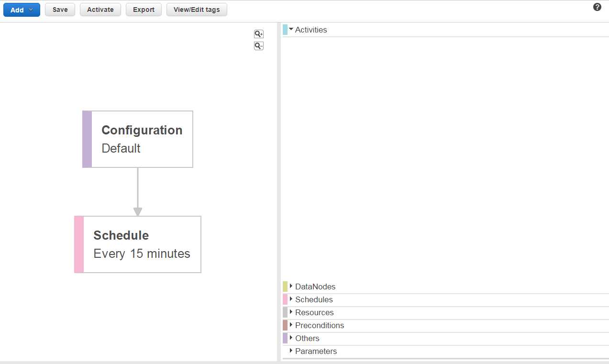Screen dimensions: 609x364
Task: Click the arrow connecting Configuration to Schedule
Action: tap(138, 191)
